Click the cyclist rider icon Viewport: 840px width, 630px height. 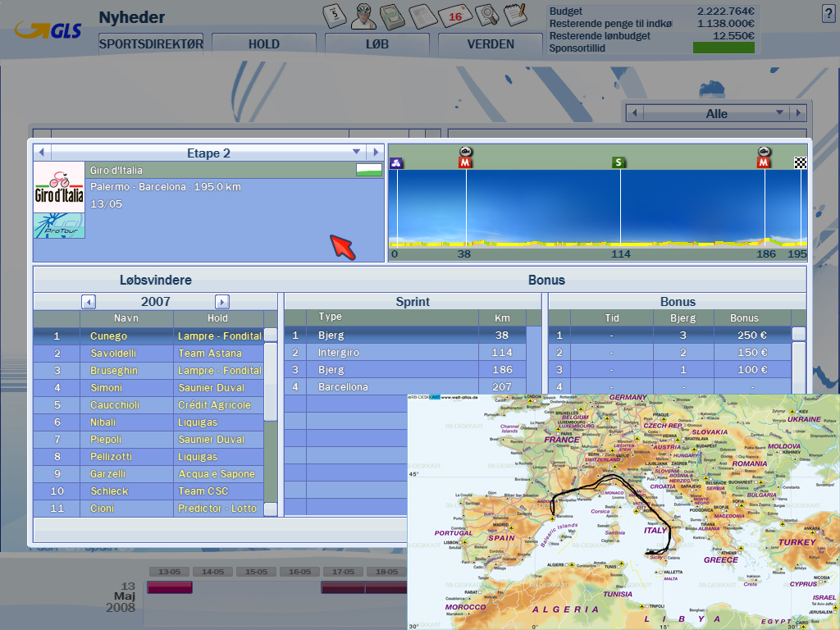[365, 14]
